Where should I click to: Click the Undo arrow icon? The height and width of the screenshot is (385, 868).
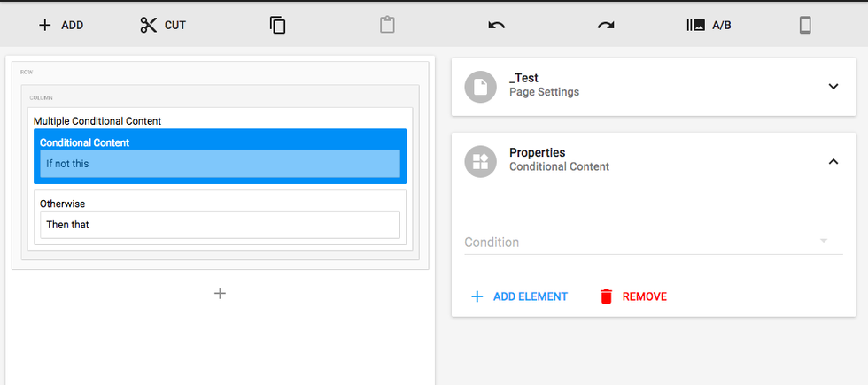[497, 25]
